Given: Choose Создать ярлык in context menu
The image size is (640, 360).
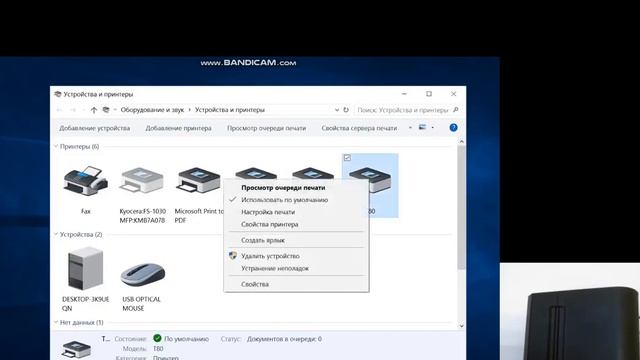Looking at the screenshot, I should tap(263, 240).
